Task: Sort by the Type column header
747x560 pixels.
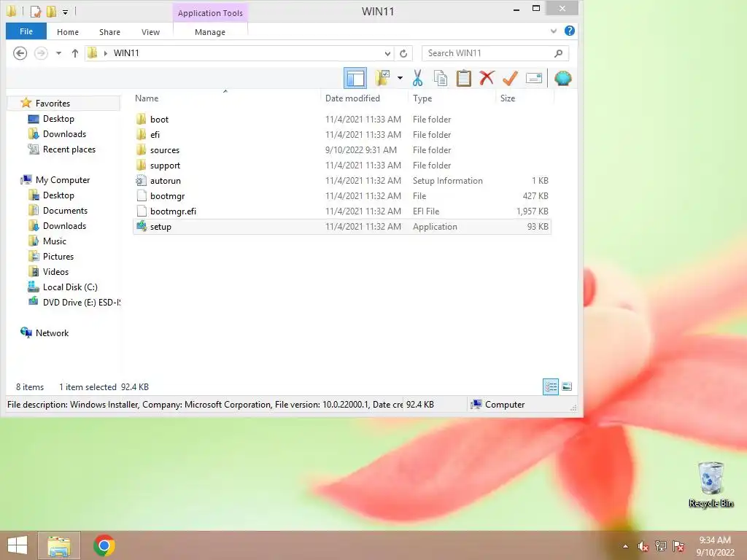Action: [x=422, y=98]
